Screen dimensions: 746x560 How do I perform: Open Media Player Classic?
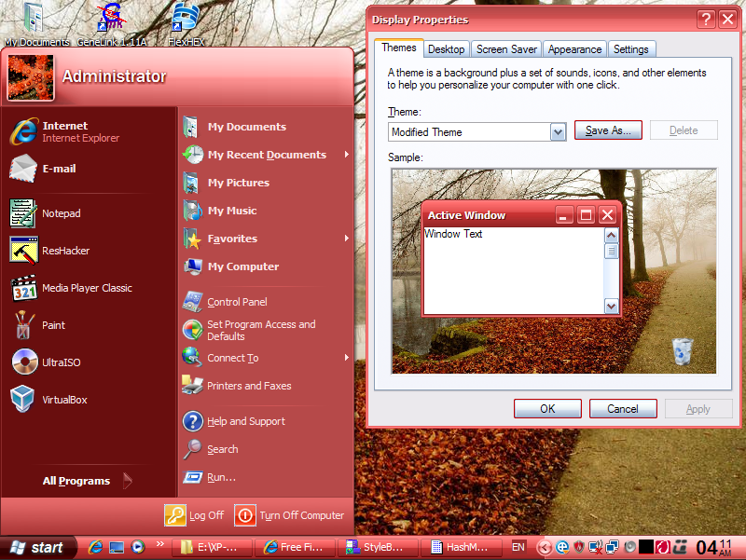pos(89,288)
